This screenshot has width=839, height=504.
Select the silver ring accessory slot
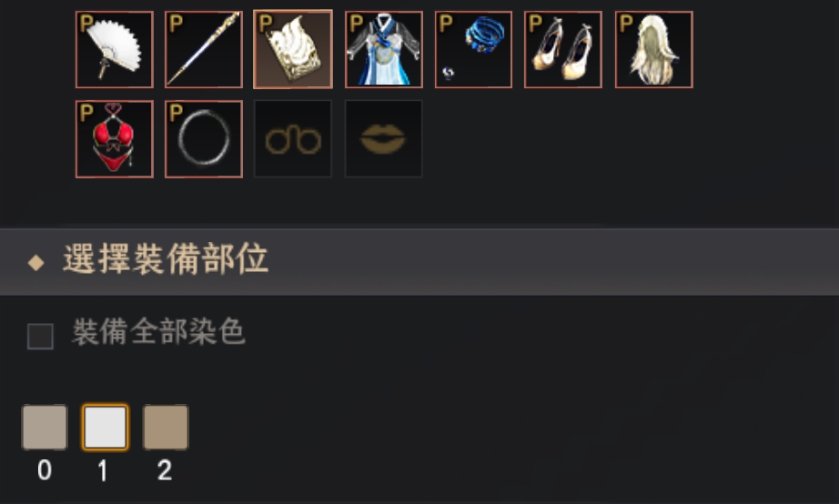coord(204,139)
